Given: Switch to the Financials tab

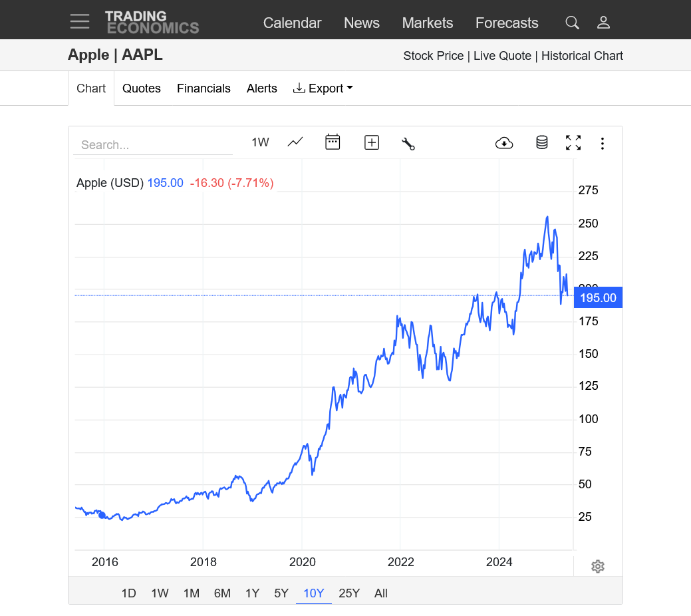Looking at the screenshot, I should pyautogui.click(x=204, y=88).
